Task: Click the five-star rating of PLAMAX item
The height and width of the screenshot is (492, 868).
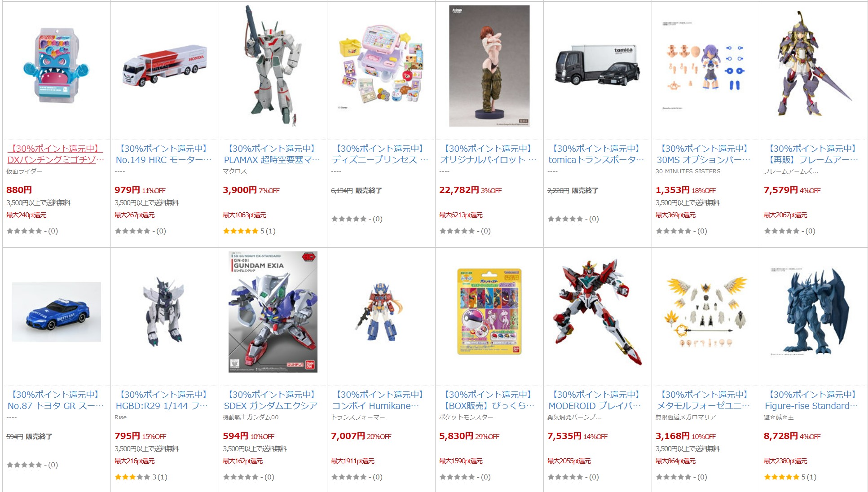Action: [241, 231]
